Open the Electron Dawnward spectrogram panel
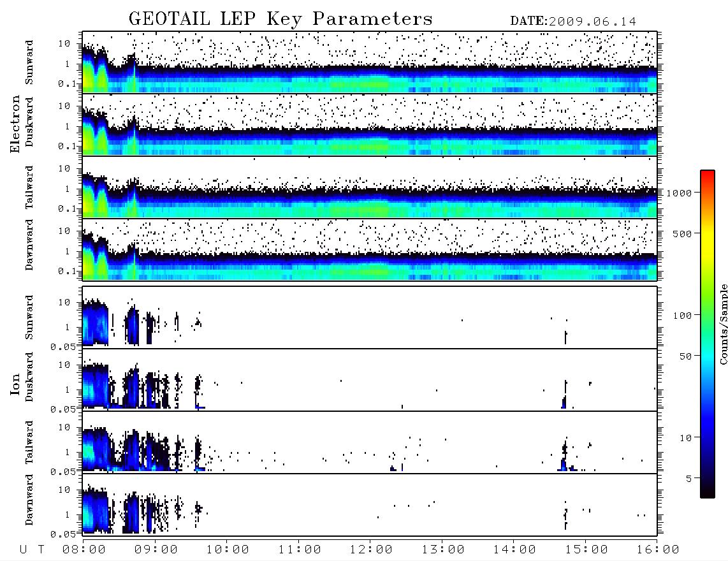 coord(370,249)
